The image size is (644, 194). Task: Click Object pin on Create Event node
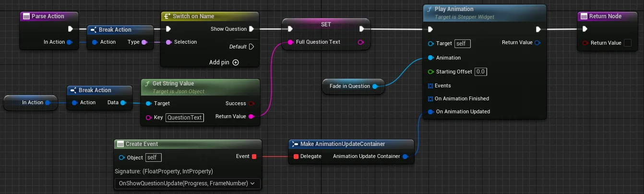pyautogui.click(x=122, y=158)
